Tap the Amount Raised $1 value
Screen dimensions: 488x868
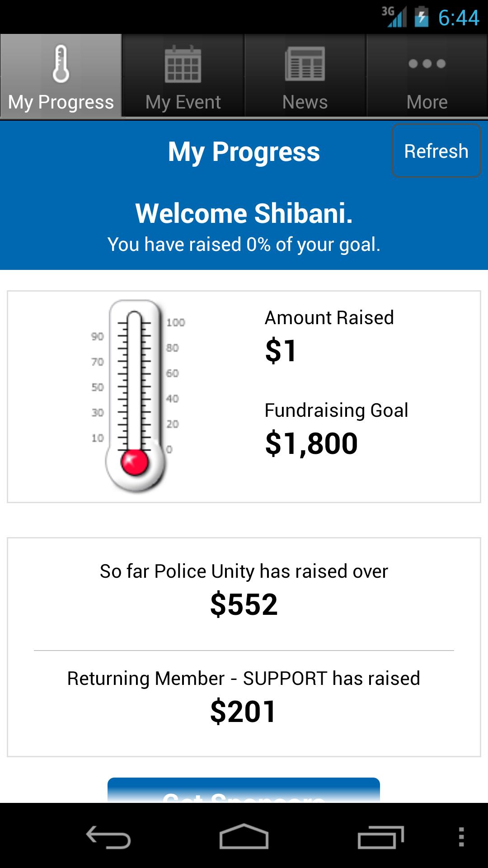click(x=281, y=351)
